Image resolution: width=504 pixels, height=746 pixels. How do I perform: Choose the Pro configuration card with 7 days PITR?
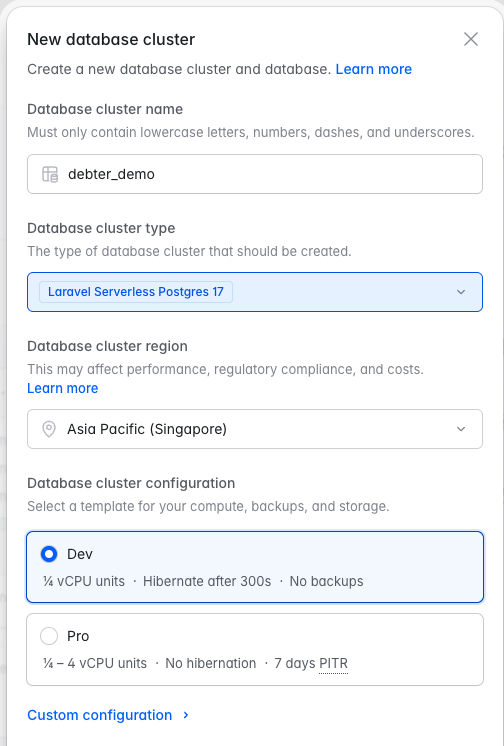[x=255, y=649]
